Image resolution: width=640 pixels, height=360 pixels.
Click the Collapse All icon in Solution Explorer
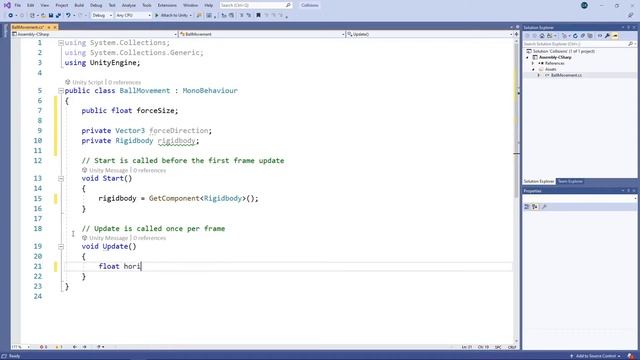coord(583,36)
